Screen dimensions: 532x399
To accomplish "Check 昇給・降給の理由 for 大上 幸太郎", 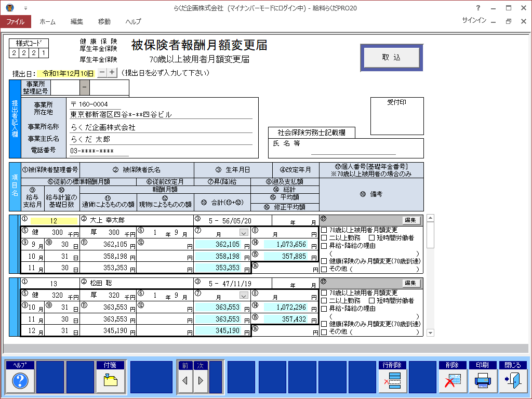I will tap(324, 246).
